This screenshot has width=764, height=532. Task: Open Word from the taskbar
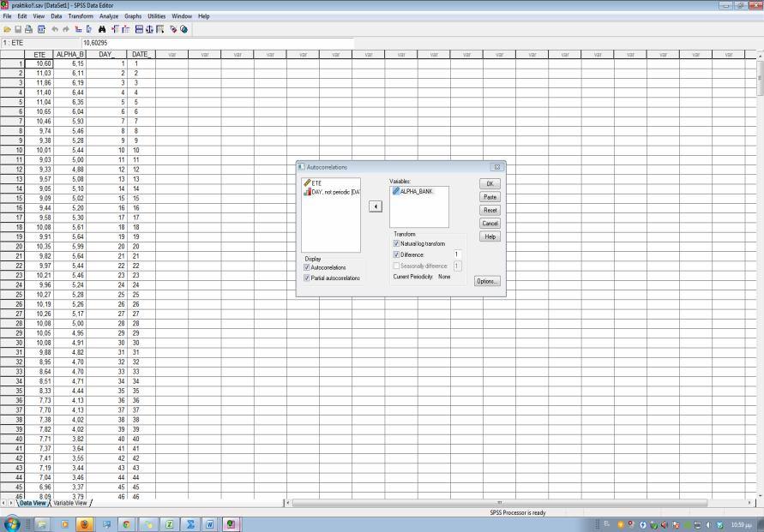[210, 524]
